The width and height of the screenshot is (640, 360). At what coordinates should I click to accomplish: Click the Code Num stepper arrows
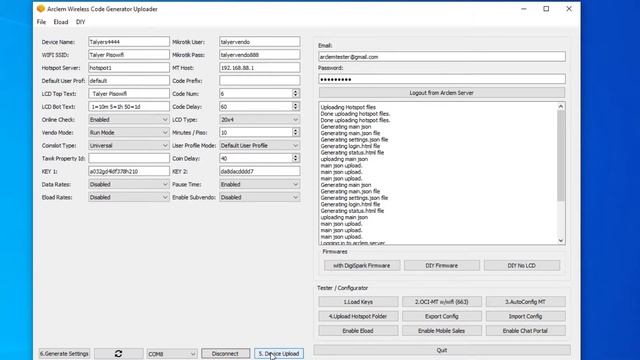point(295,93)
